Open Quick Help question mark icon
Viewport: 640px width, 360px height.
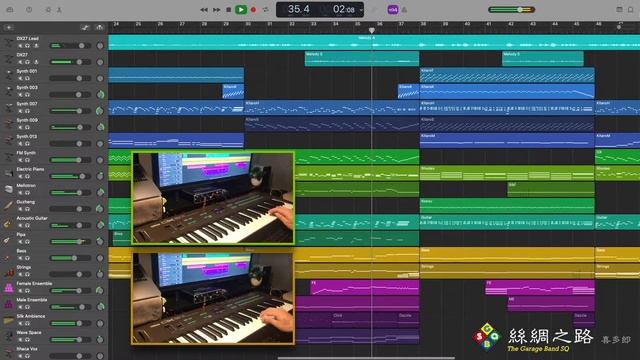[29, 9]
